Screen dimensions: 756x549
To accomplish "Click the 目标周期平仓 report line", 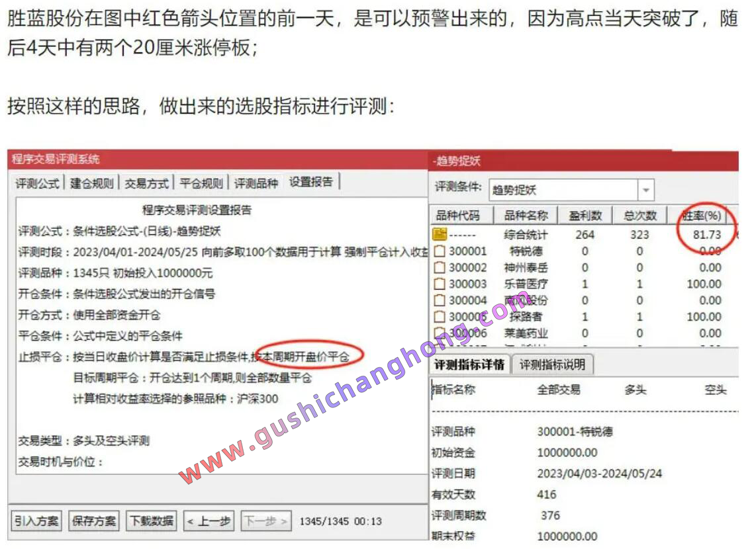I will click(192, 378).
